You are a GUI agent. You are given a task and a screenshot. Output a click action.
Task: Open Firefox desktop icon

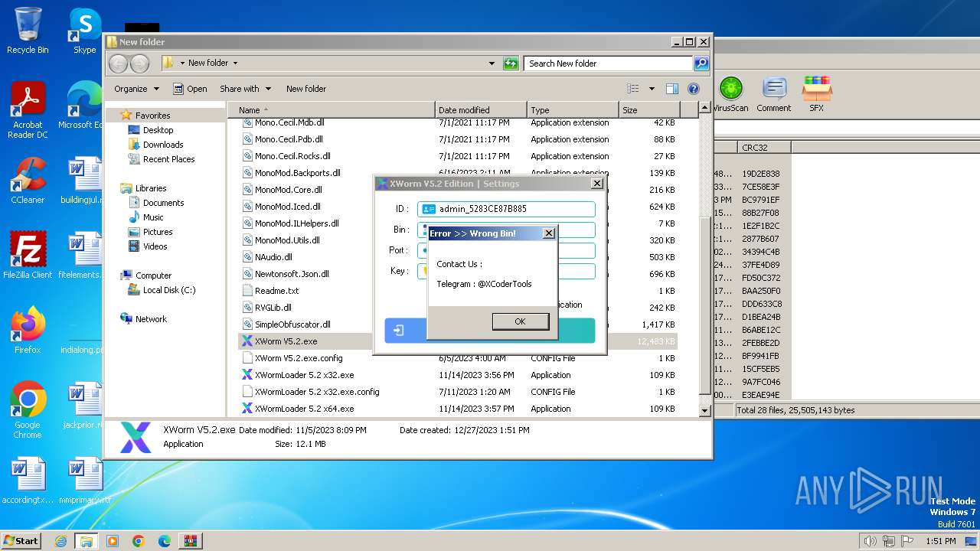(28, 330)
